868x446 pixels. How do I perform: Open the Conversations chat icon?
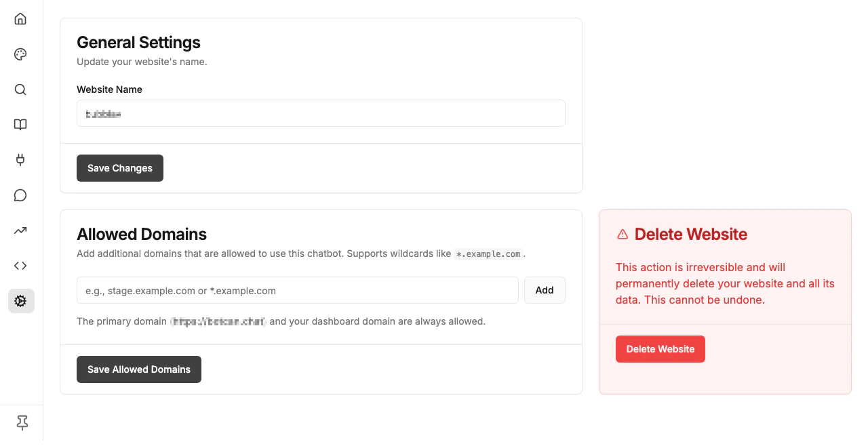tap(20, 195)
